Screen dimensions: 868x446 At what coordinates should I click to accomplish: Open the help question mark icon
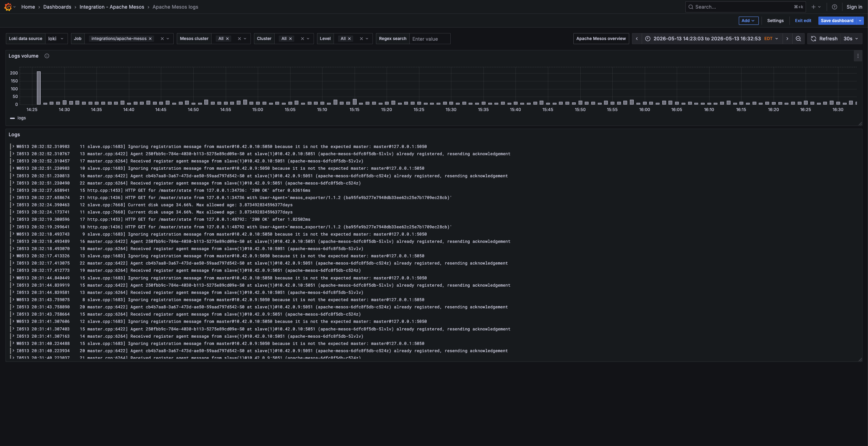834,7
